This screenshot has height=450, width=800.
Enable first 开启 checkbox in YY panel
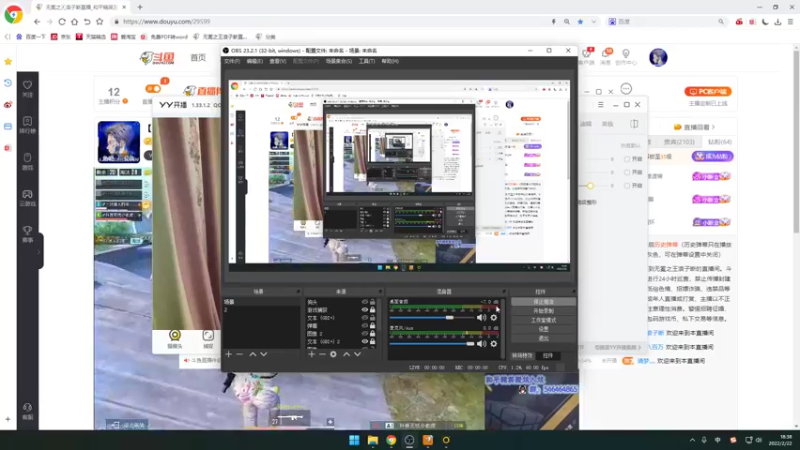pyautogui.click(x=627, y=159)
